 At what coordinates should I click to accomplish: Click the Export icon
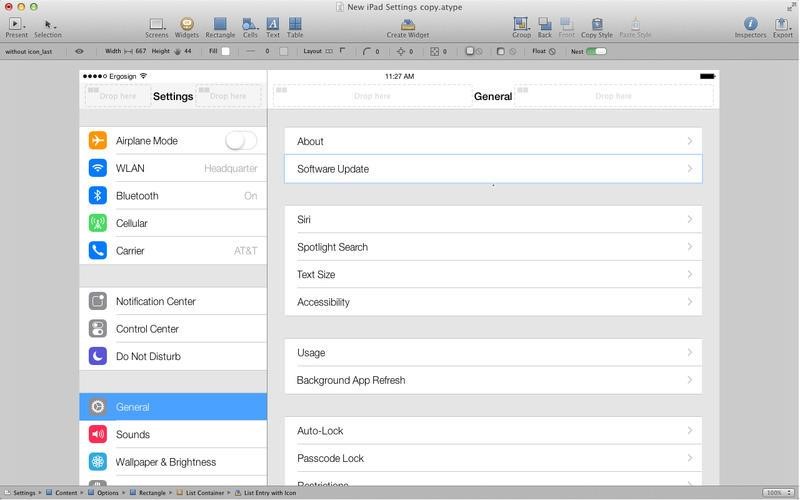point(782,23)
